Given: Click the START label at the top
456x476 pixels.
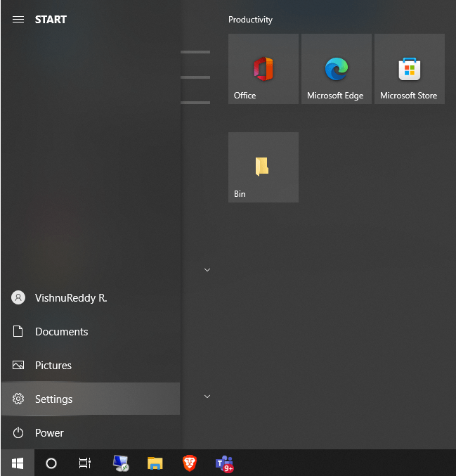Looking at the screenshot, I should (x=51, y=20).
